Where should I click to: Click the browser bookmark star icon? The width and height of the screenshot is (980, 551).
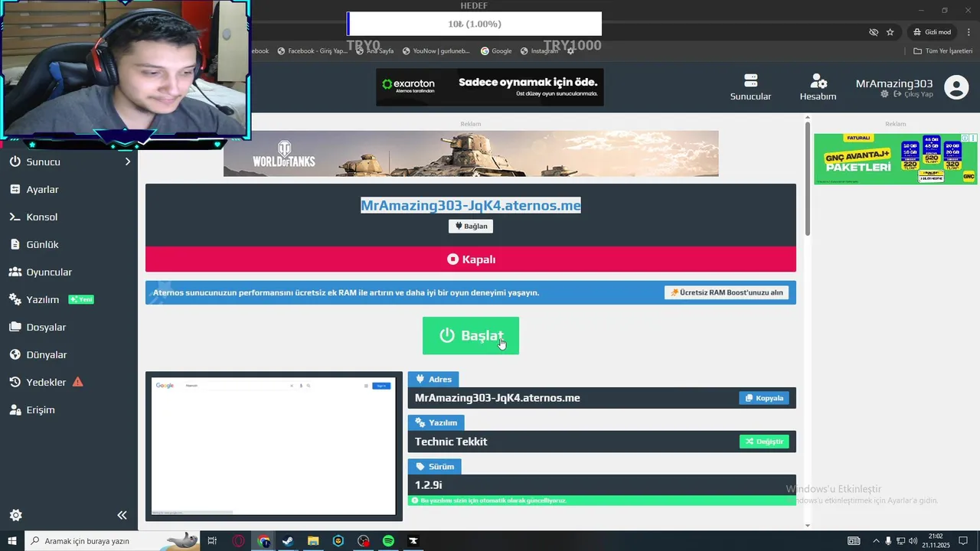(x=890, y=32)
